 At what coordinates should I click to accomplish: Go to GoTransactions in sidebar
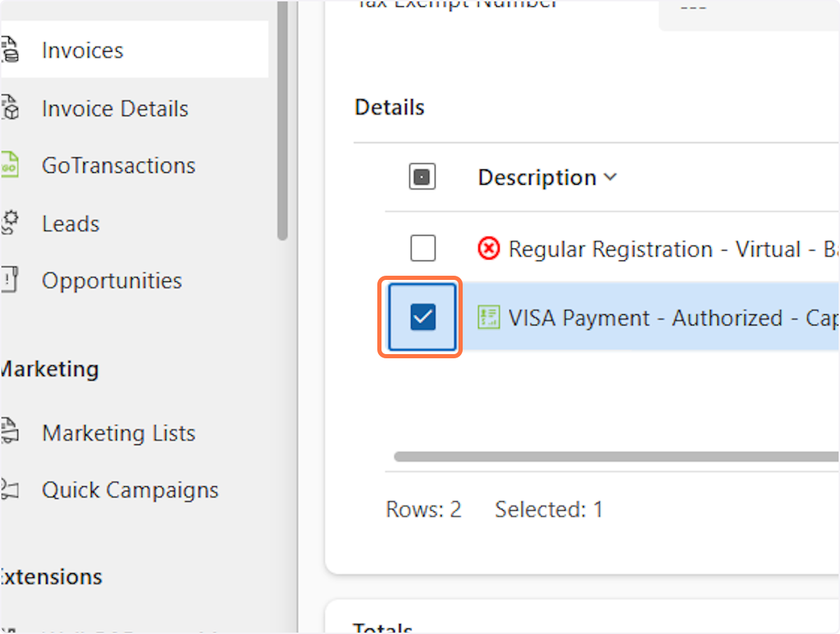click(118, 166)
